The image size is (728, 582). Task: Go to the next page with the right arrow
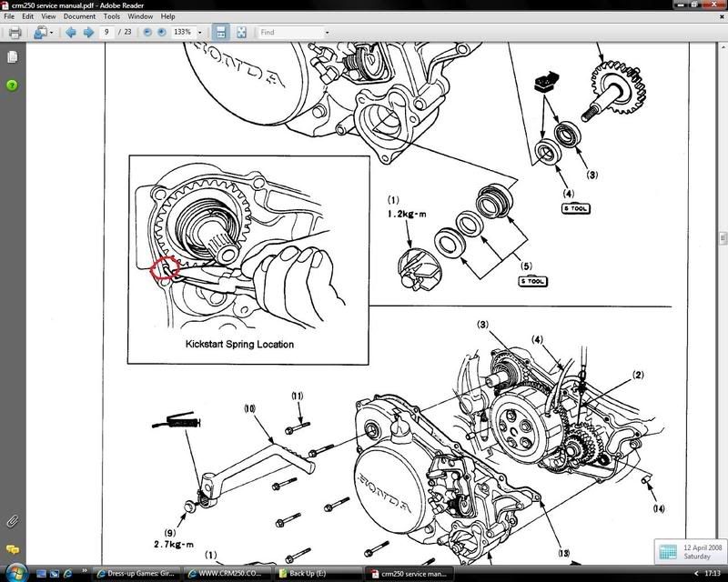click(88, 32)
